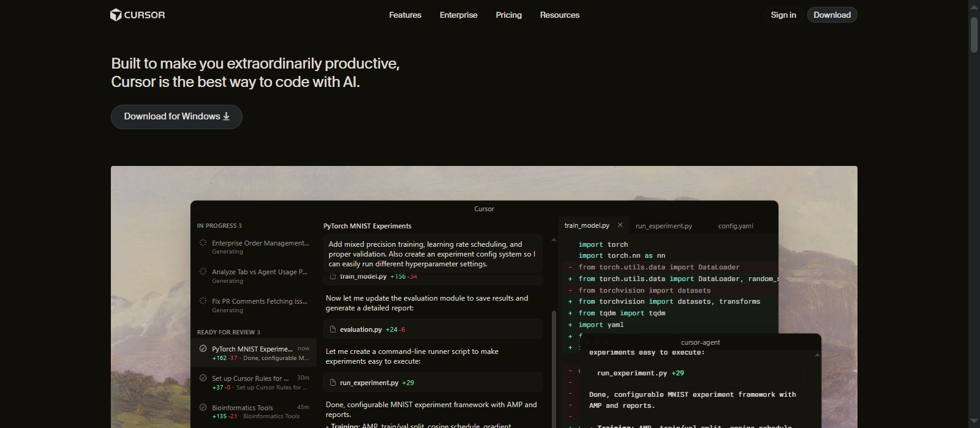Select Analyze Tab vs Agent Usage task
Image resolution: width=980 pixels, height=428 pixels.
[x=254, y=276]
